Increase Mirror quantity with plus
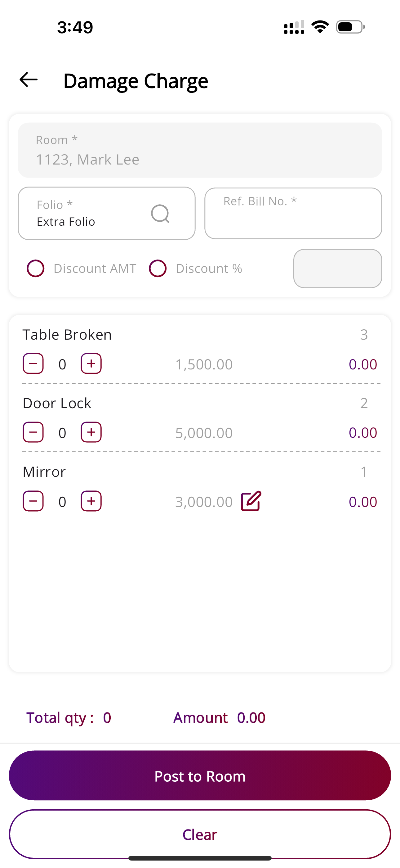The height and width of the screenshot is (868, 400). 91,501
